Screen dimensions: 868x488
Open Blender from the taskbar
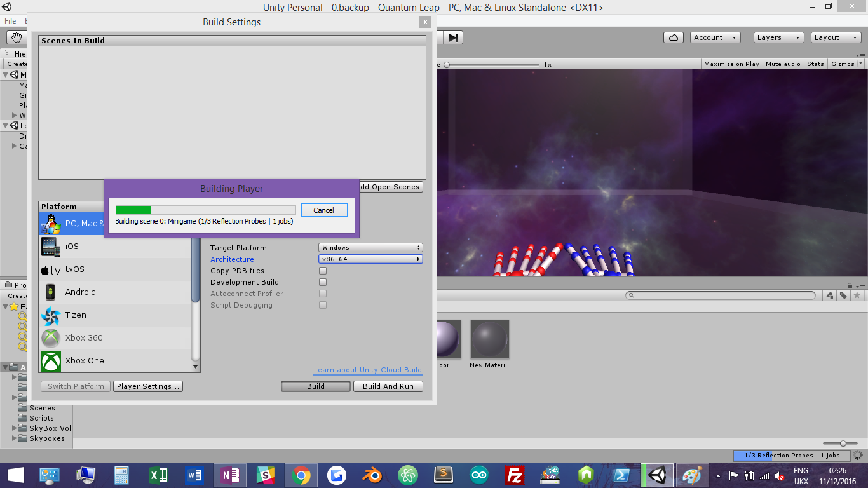[x=373, y=475]
